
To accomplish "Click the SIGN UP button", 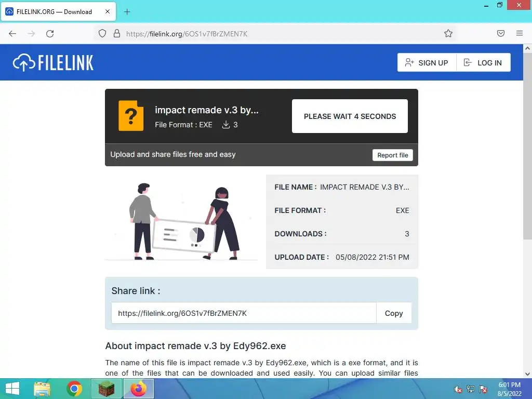I will tap(427, 62).
